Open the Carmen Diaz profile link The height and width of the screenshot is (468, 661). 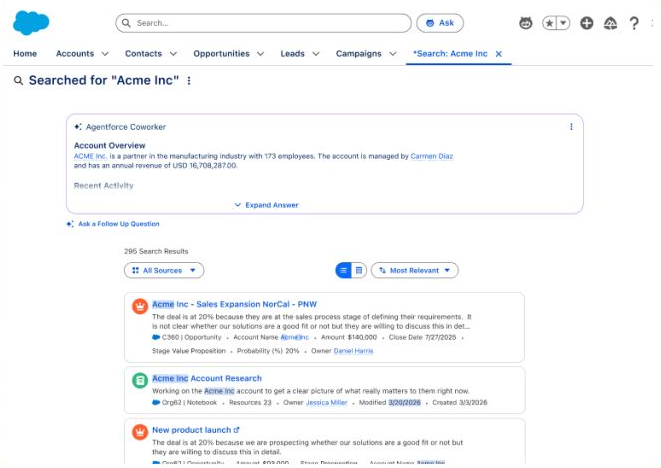point(432,156)
